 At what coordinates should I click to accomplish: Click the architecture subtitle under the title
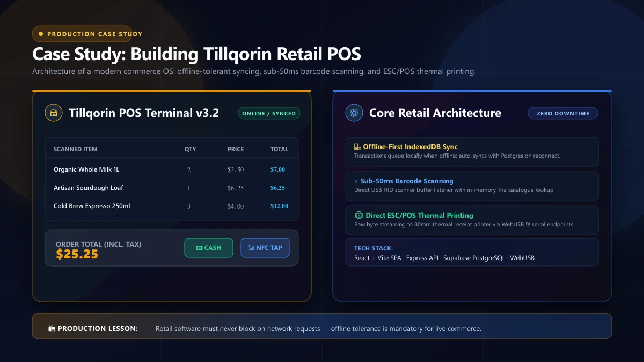(254, 71)
